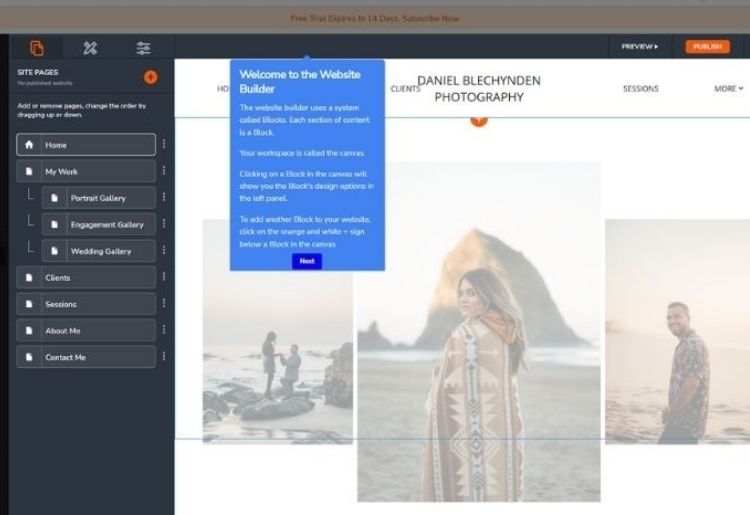This screenshot has height=515, width=750.
Task: Click the Contact Me page icon
Action: [29, 357]
